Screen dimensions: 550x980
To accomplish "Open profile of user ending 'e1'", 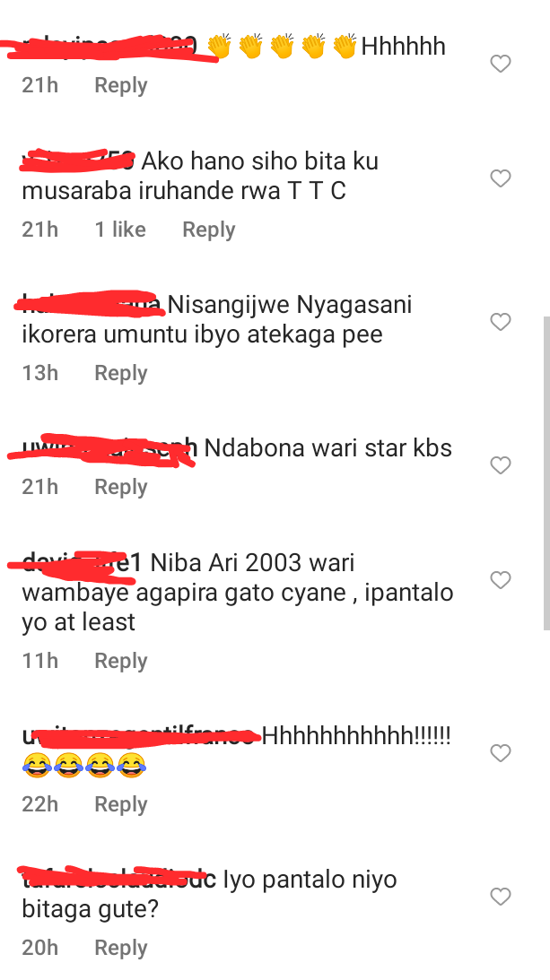I will 83,562.
